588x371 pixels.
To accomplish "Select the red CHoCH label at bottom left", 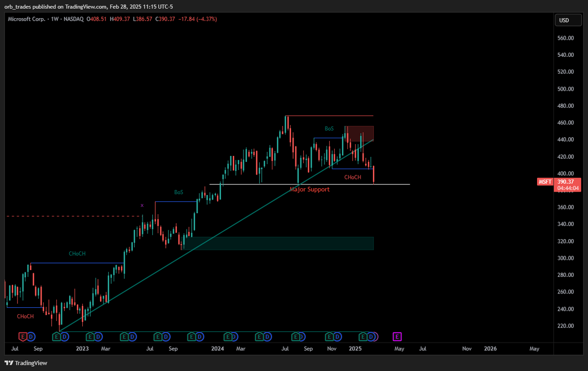I will pos(25,317).
